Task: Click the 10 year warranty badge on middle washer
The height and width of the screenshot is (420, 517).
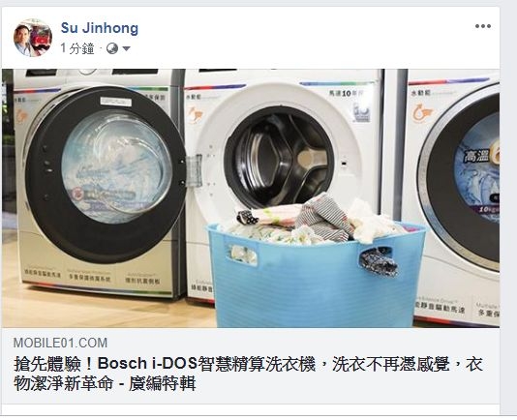Action: coord(362,112)
